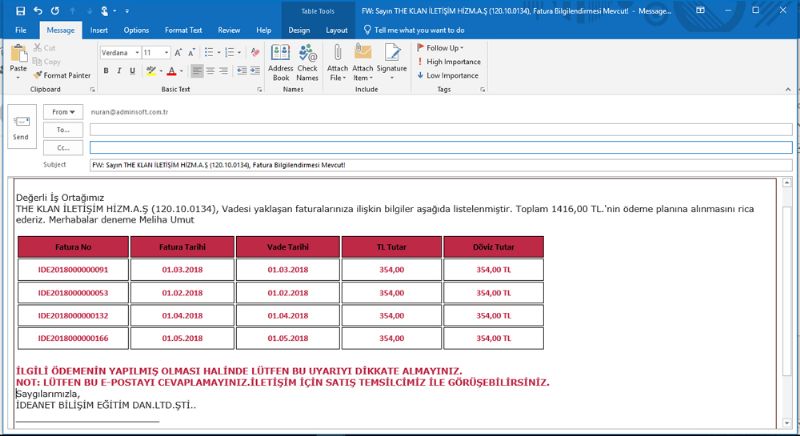Mark message as High Importance

[449, 62]
